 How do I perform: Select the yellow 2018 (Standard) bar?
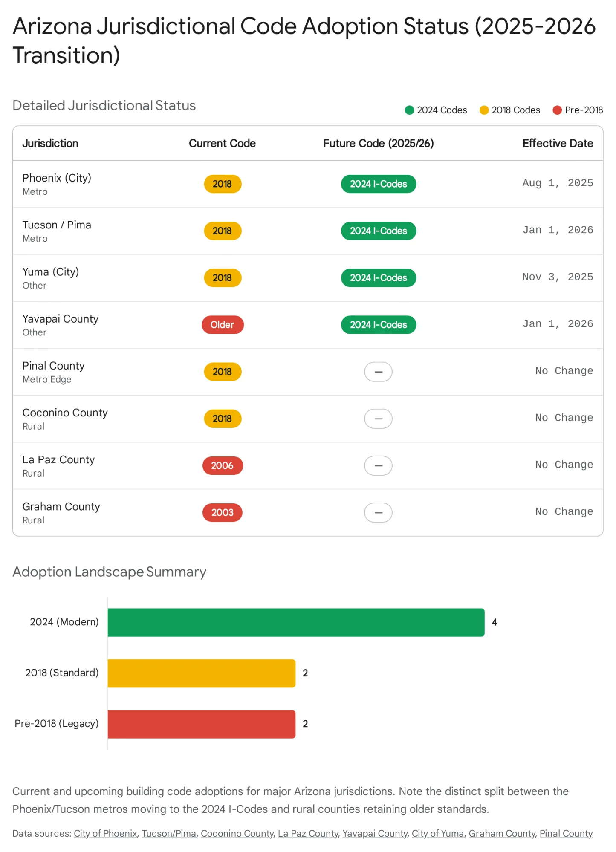click(201, 673)
